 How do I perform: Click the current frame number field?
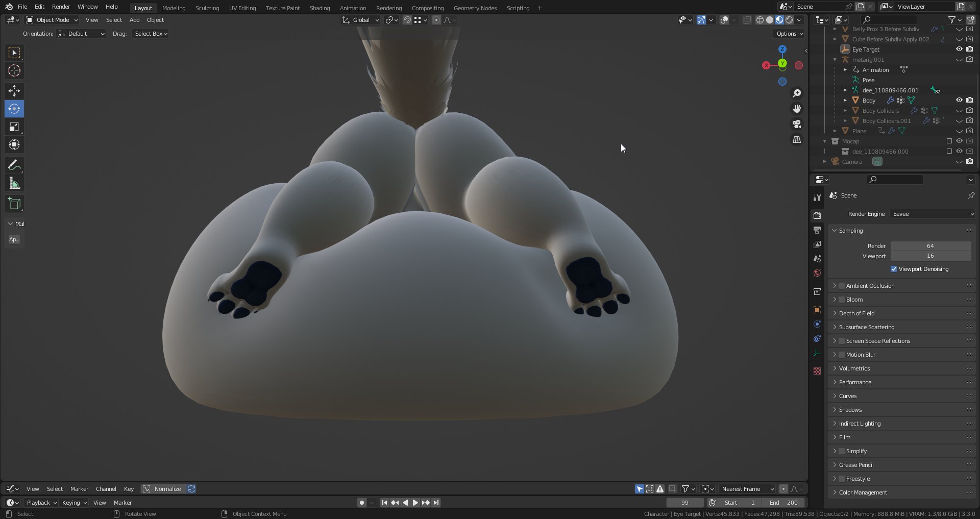pos(685,503)
